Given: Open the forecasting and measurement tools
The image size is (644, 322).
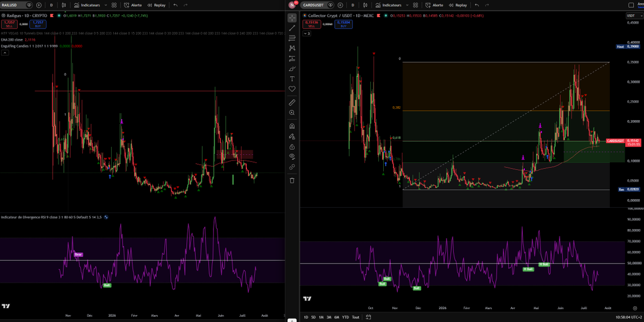Looking at the screenshot, I should pos(292,58).
